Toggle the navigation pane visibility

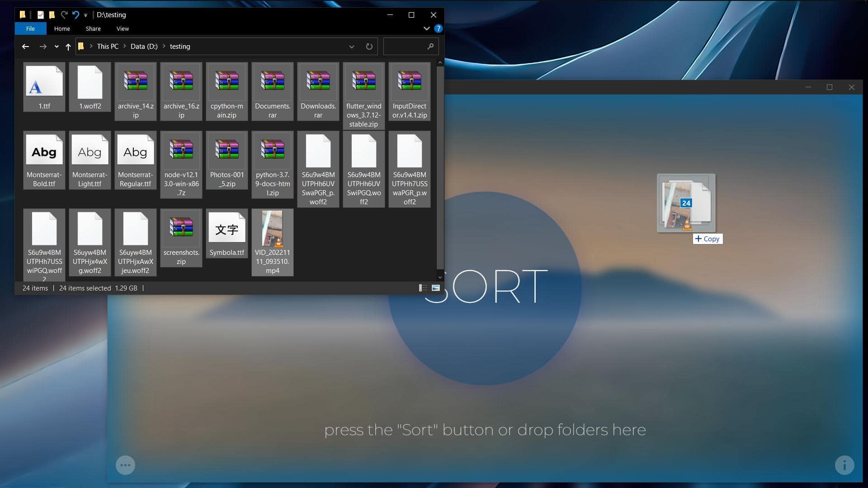122,28
